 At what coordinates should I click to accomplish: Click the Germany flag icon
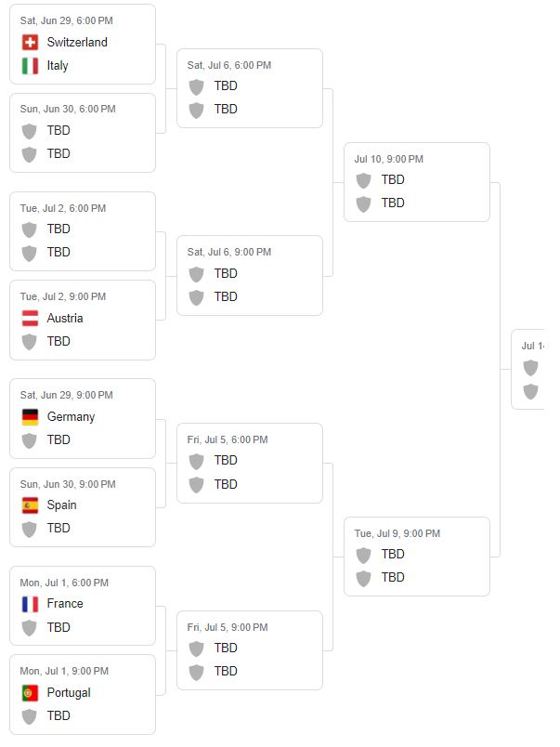click(x=30, y=417)
